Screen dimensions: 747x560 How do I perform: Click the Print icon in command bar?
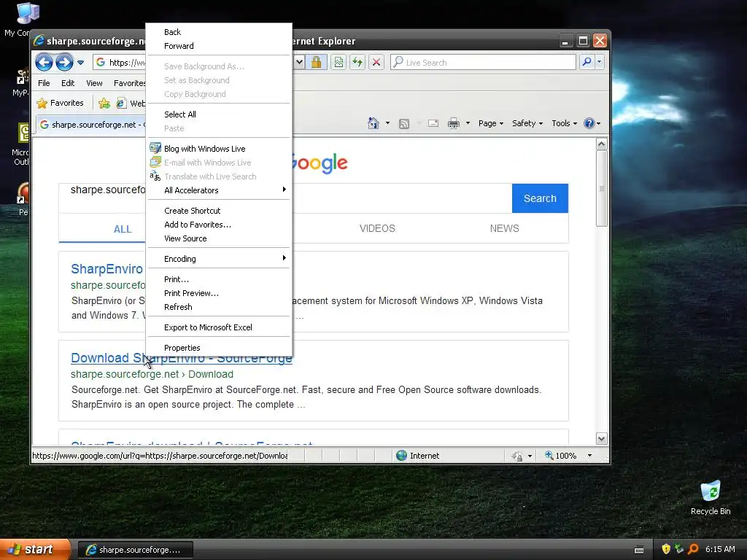coord(454,123)
